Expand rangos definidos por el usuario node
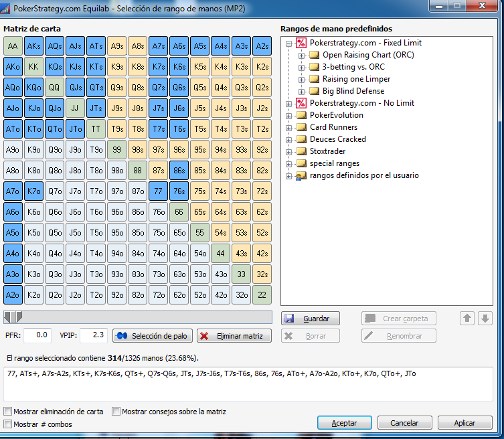This screenshot has width=504, height=439. (288, 176)
